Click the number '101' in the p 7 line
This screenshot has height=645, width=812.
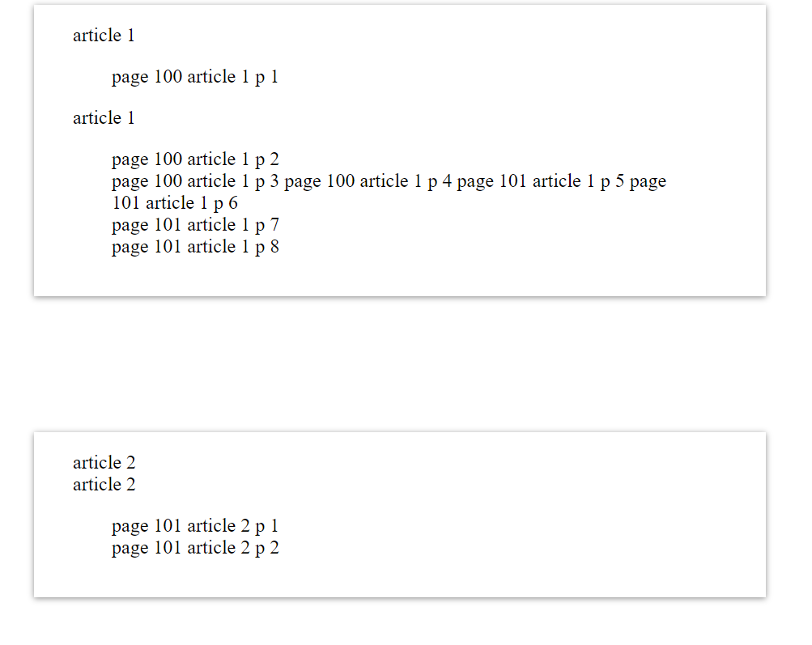(168, 225)
